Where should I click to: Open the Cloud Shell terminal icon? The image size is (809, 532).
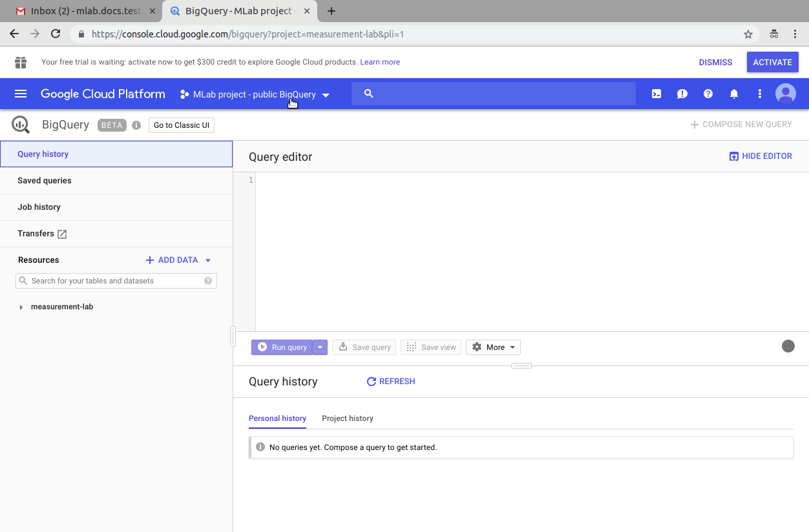[x=656, y=94]
